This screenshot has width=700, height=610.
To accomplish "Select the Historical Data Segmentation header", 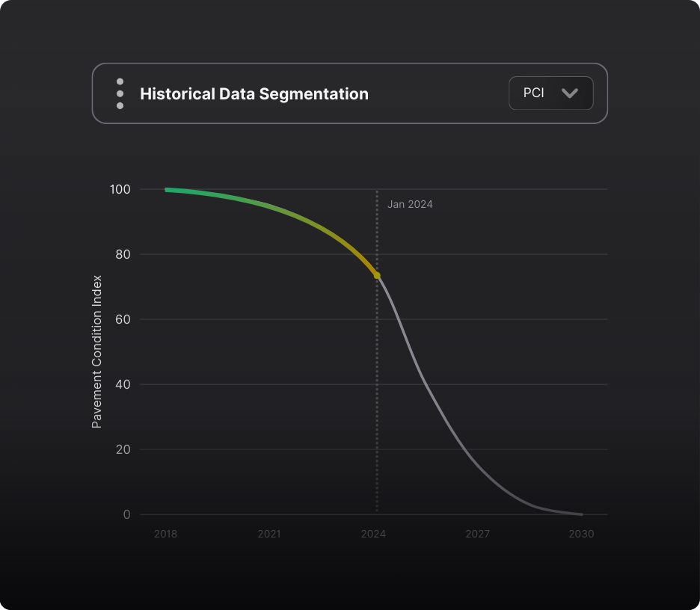I will 254,93.
